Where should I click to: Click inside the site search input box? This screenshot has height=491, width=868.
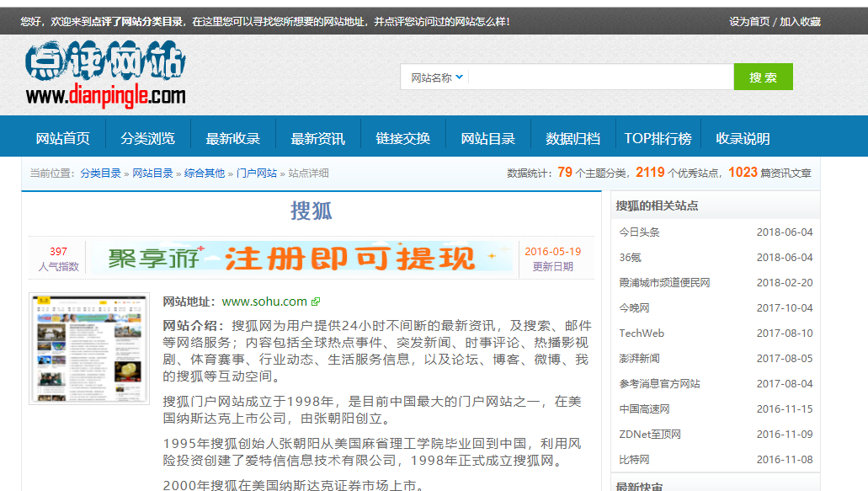[598, 77]
